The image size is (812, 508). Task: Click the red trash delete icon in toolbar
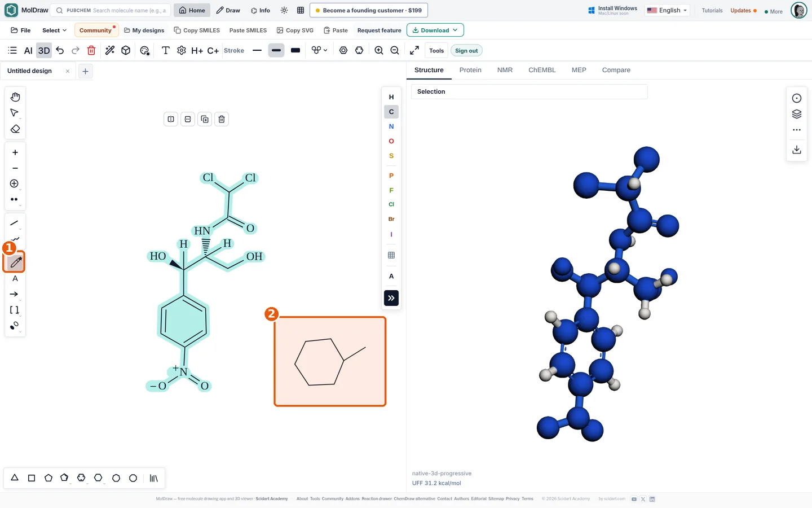[91, 50]
